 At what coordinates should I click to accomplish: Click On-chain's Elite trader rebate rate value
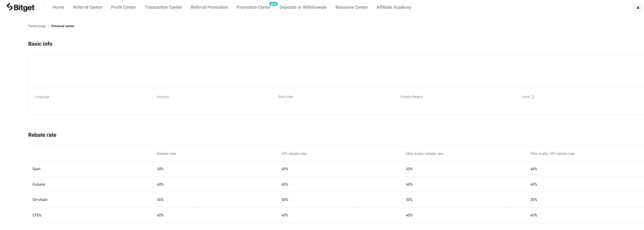pyautogui.click(x=409, y=200)
